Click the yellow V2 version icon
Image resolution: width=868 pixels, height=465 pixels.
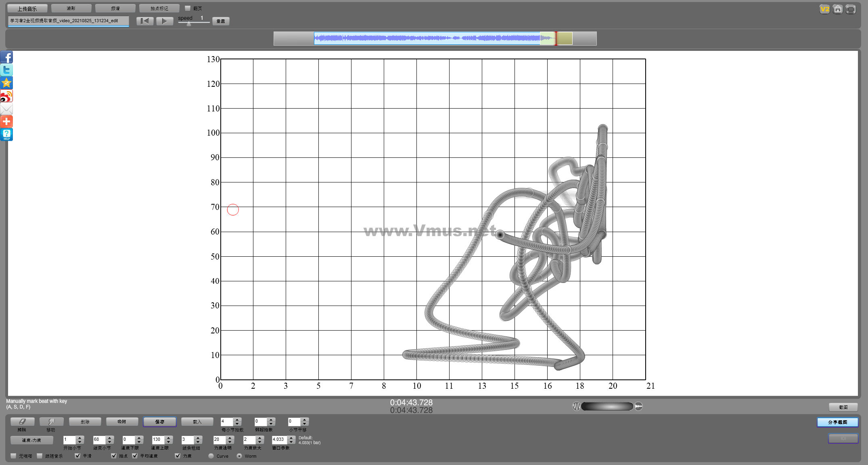tap(824, 9)
